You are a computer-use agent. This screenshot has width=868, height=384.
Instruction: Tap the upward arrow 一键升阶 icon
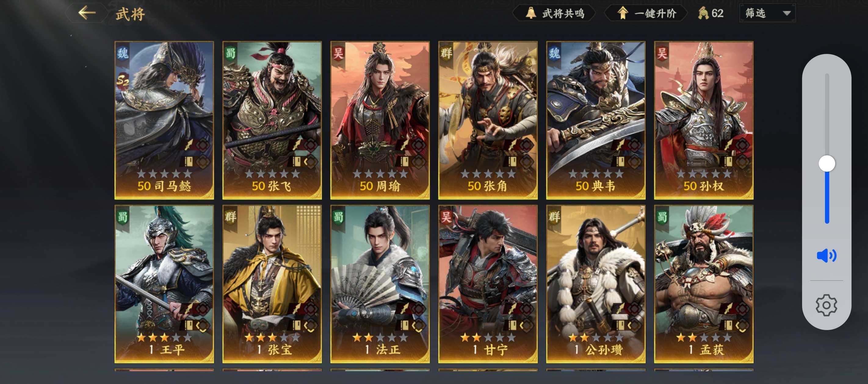(x=622, y=13)
